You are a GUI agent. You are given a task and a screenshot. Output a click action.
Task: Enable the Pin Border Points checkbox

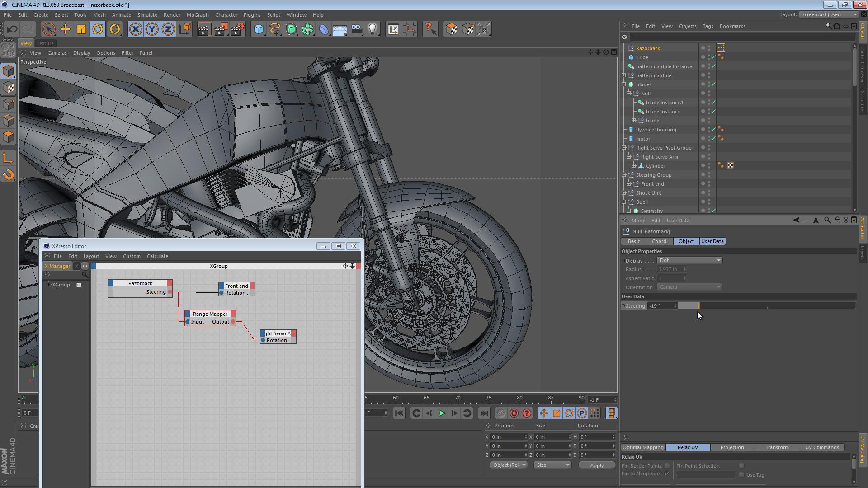click(666, 465)
